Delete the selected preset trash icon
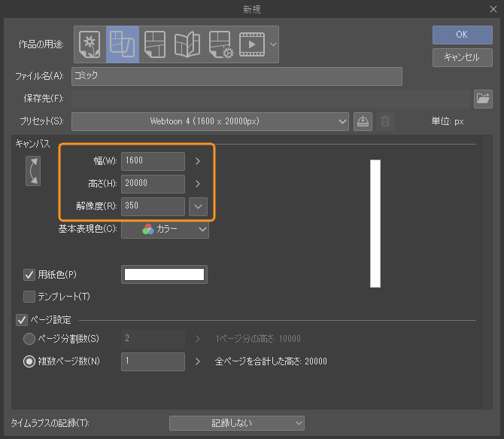 (385, 121)
